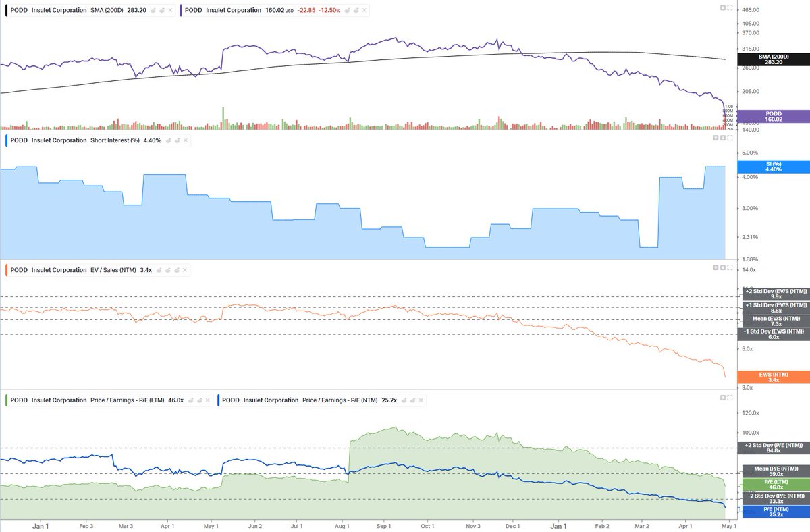Click first icon after SMA 283.20 value
The image size is (810, 532).
click(153, 10)
